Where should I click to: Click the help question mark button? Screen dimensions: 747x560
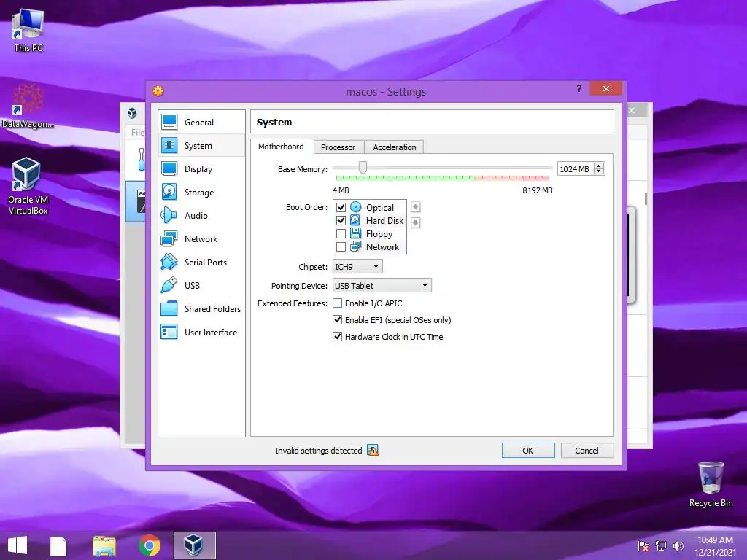(578, 88)
